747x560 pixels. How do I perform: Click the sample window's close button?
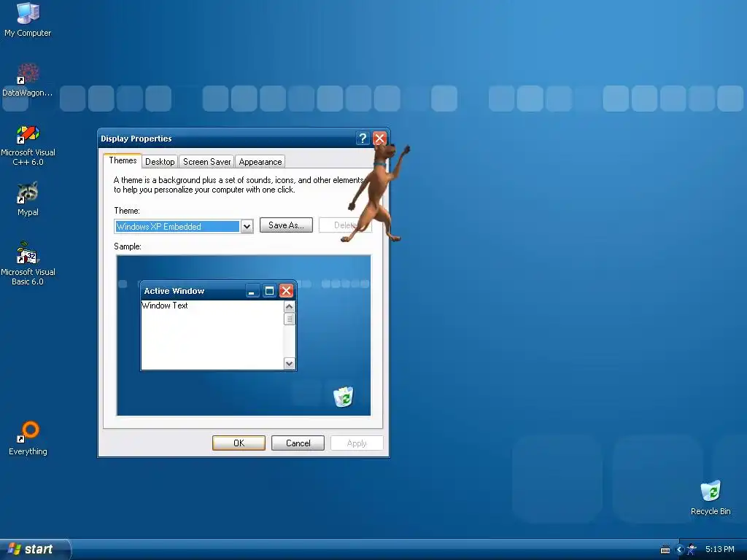coord(286,291)
